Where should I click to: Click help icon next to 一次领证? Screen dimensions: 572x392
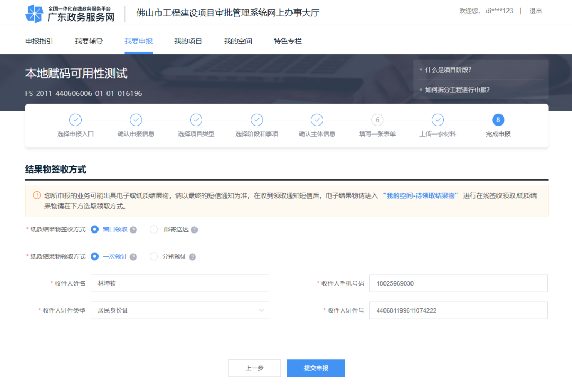(x=133, y=257)
